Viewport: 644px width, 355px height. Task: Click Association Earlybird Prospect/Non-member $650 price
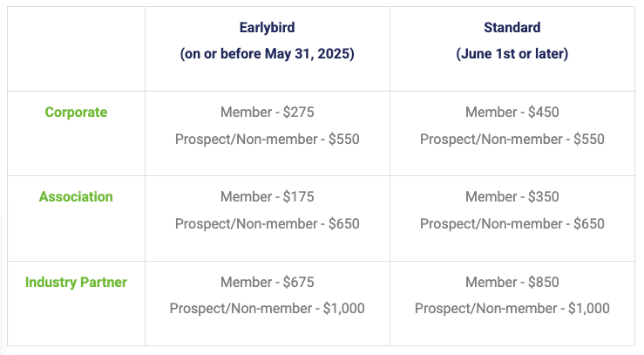(267, 224)
